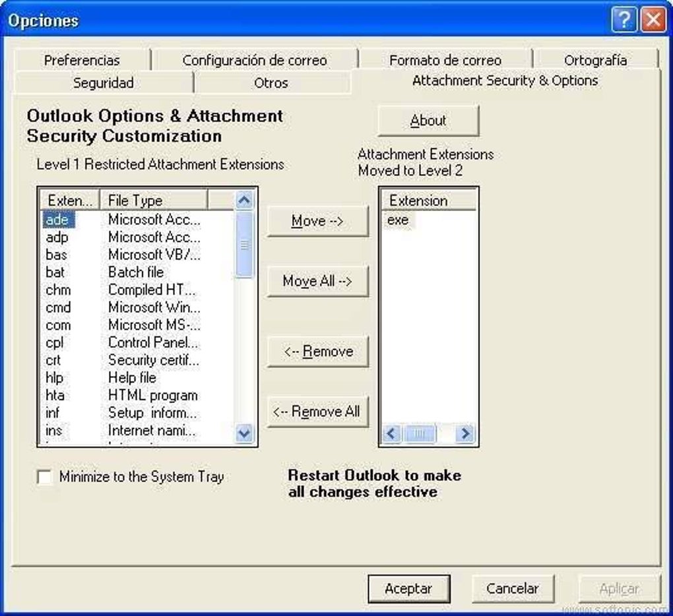
Task: Click the help question mark icon
Action: click(624, 20)
